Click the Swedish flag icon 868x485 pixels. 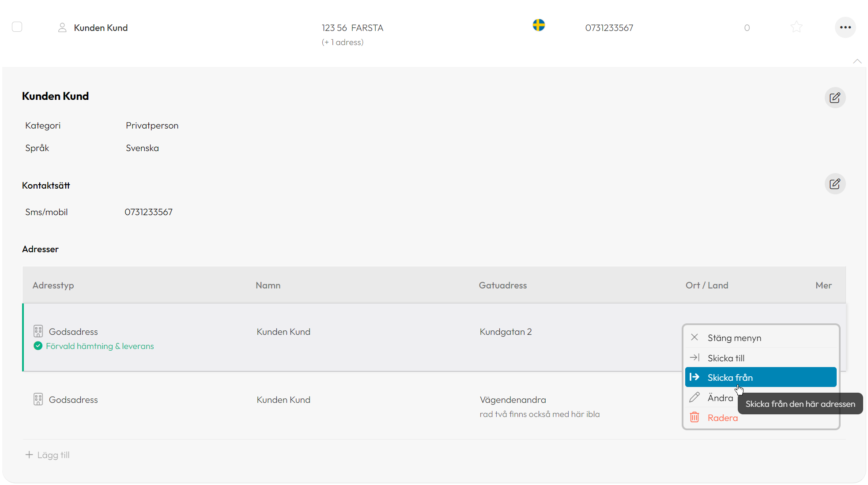click(539, 25)
